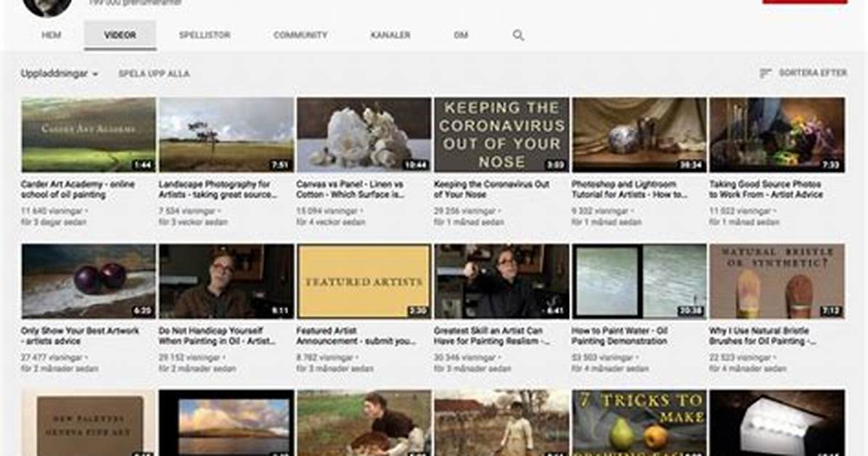Expand the Uppladdningar dropdown

[x=60, y=73]
